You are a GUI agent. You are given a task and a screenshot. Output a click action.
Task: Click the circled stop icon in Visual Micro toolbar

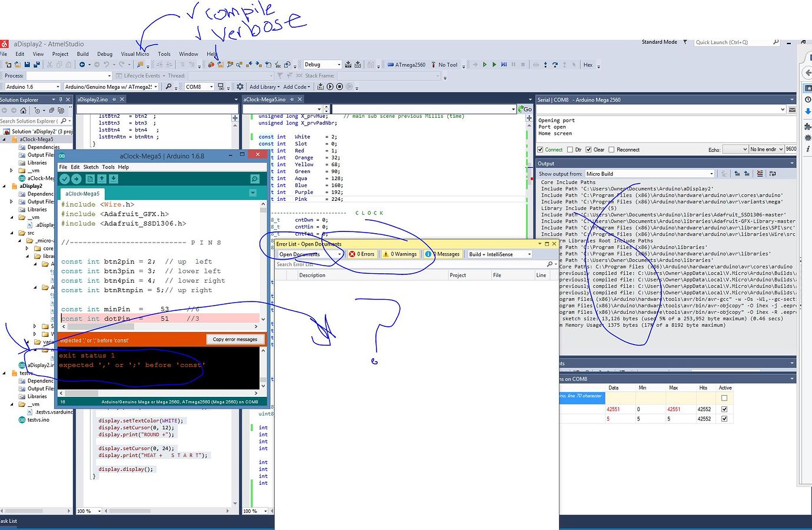click(x=340, y=87)
